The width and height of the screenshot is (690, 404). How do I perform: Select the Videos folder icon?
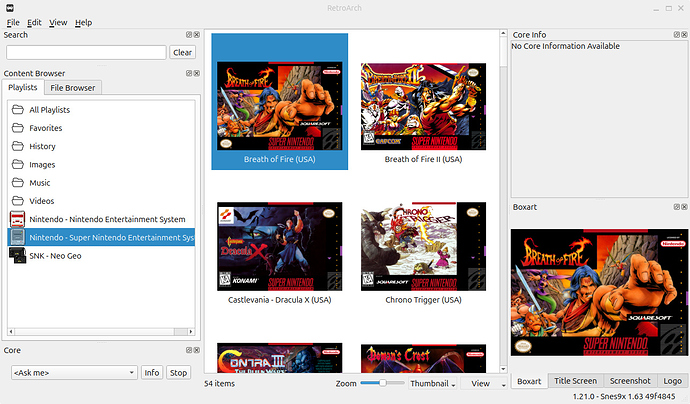[x=18, y=201]
